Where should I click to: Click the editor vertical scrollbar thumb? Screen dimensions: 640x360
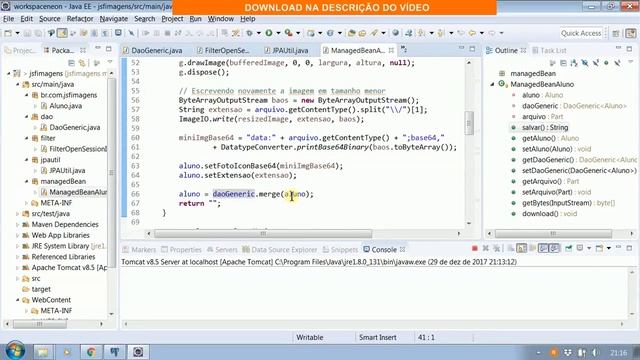[469, 123]
